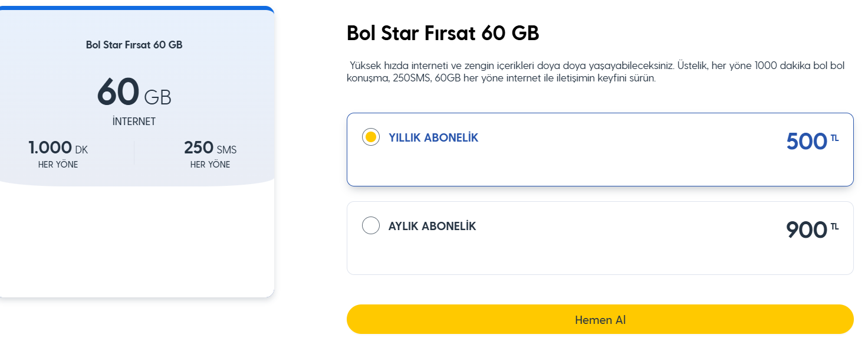
Task: Click the big 60 GB figure on card
Action: [134, 93]
